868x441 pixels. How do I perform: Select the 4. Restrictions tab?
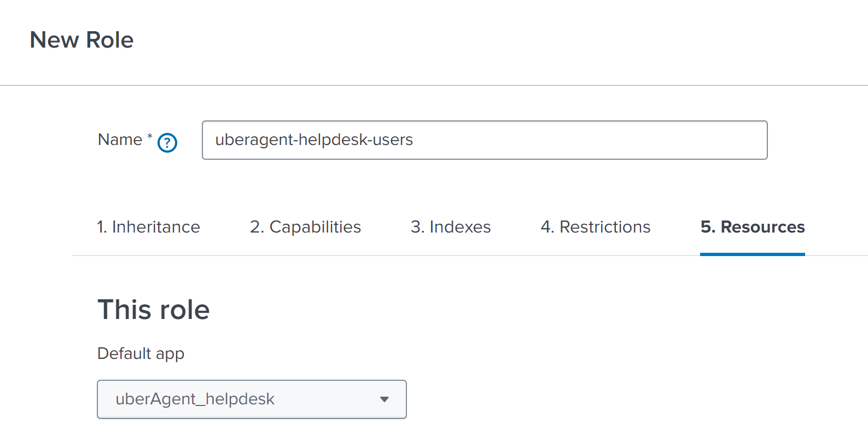pos(596,227)
